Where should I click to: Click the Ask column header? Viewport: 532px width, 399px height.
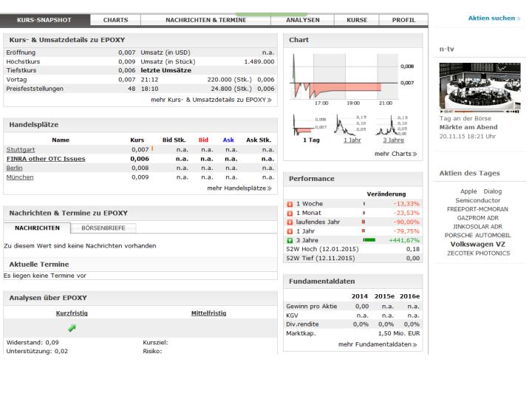[228, 140]
